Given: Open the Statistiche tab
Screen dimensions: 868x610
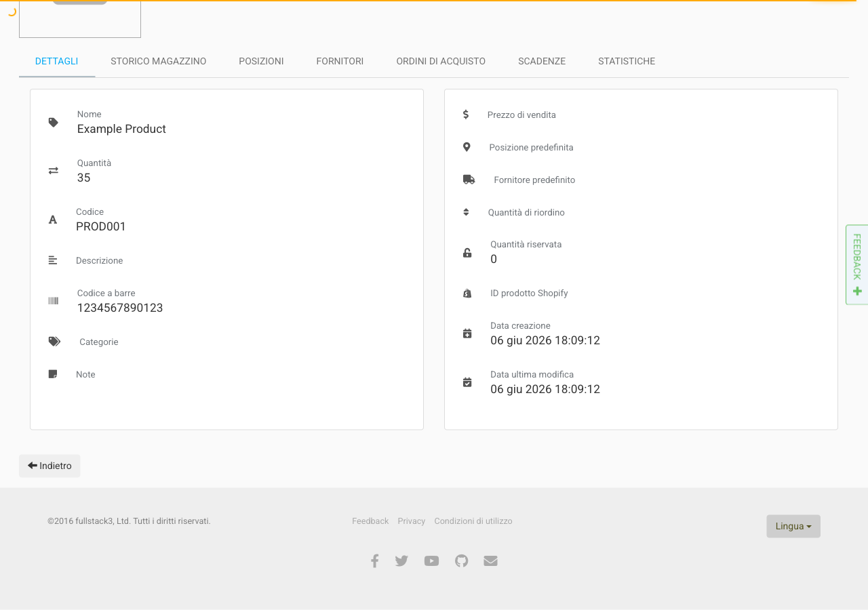Looking at the screenshot, I should coord(627,61).
